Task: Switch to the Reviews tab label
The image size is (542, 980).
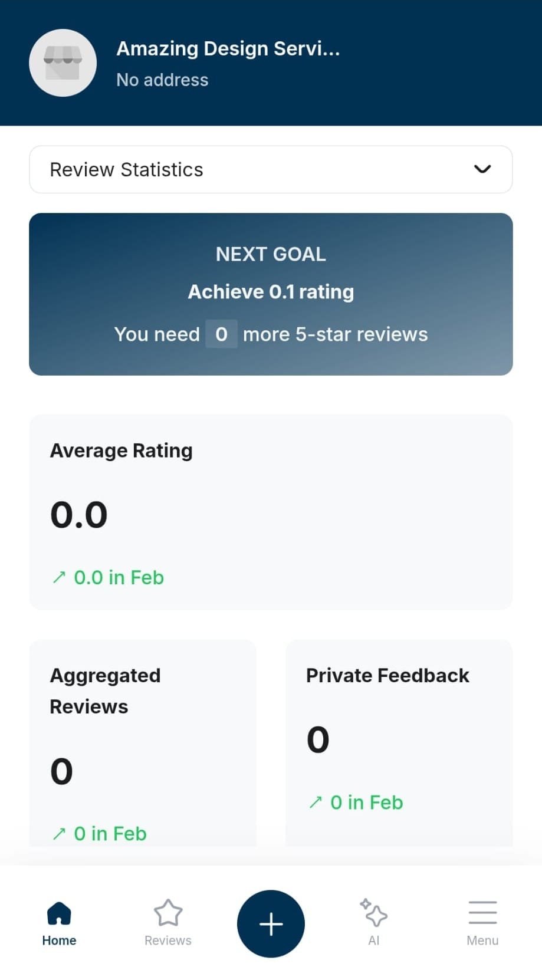Action: tap(168, 940)
